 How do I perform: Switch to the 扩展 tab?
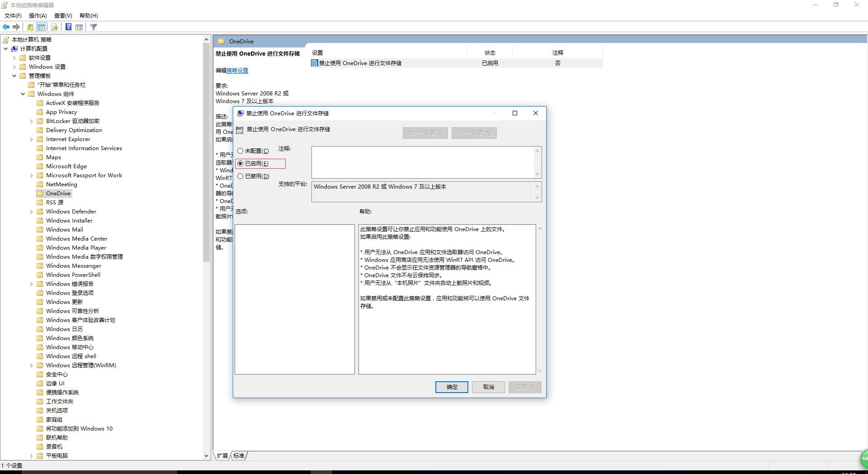(222, 456)
